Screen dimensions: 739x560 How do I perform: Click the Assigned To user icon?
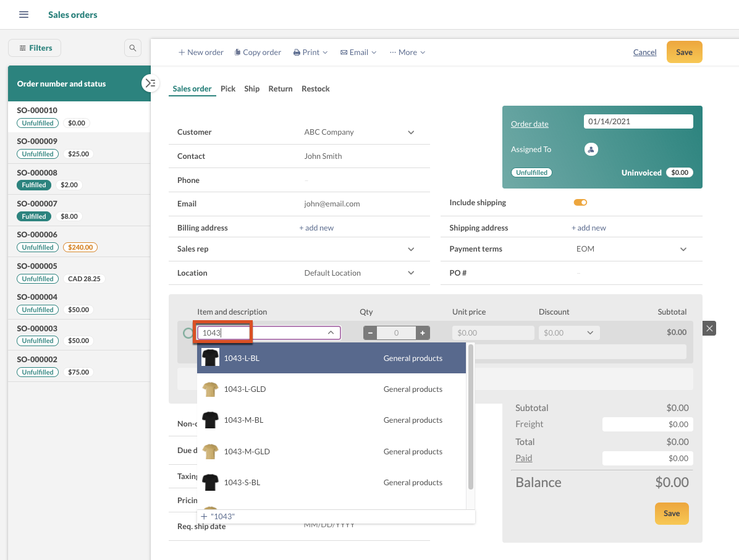point(591,150)
